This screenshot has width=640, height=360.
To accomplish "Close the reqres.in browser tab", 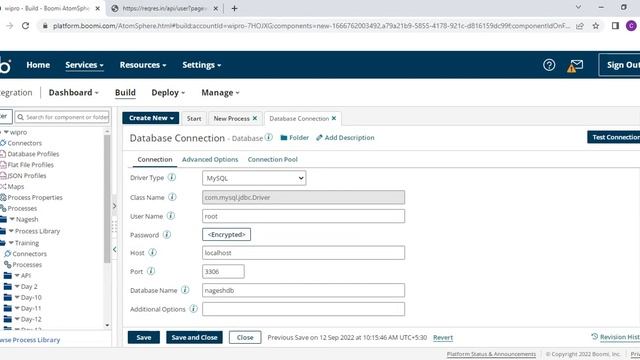I will tap(216, 8).
